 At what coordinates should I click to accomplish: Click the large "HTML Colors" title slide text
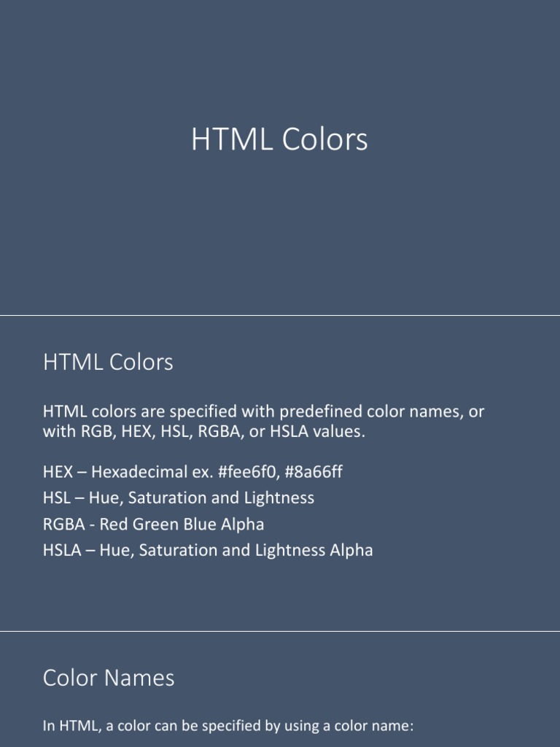[279, 140]
